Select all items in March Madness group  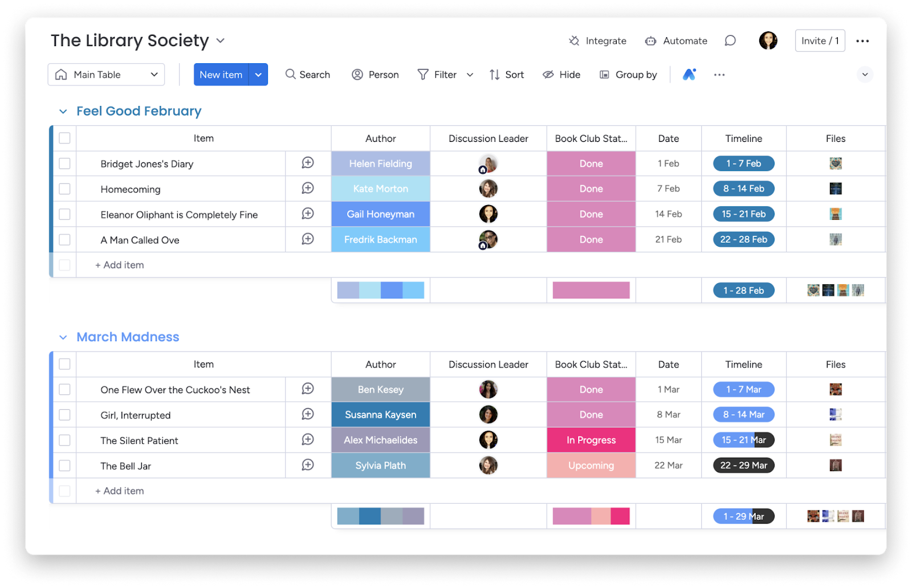tap(64, 364)
